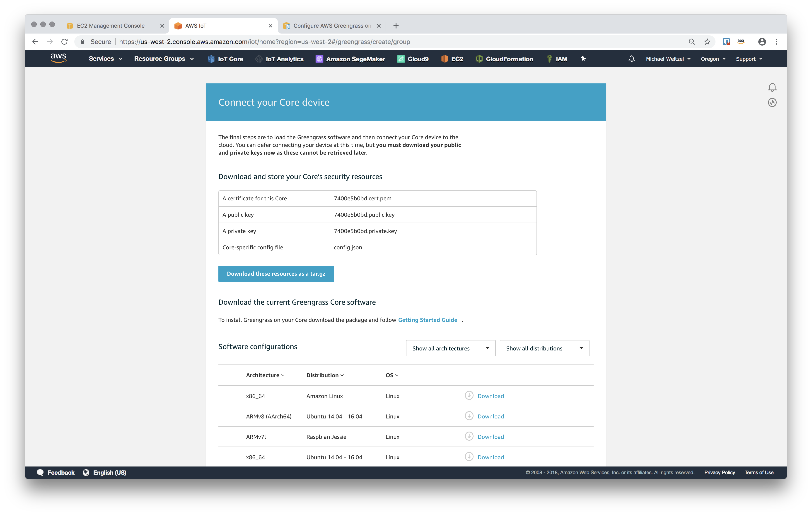Click the bell icon on page right
Viewport: 812px width, 515px height.
pyautogui.click(x=772, y=87)
